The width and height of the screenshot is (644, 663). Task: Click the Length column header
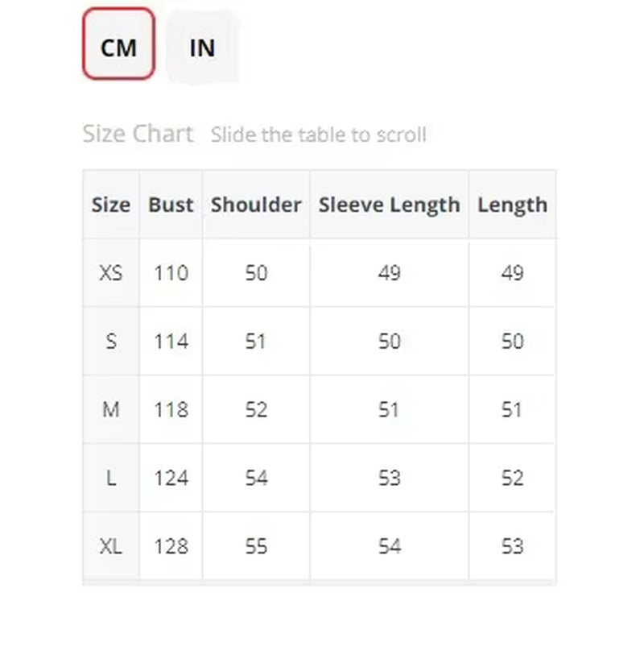tap(513, 205)
